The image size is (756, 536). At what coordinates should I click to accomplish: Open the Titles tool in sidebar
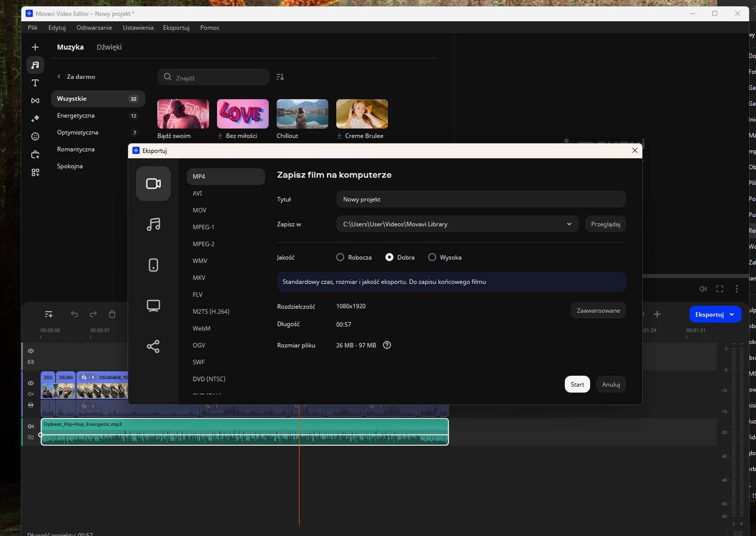35,83
